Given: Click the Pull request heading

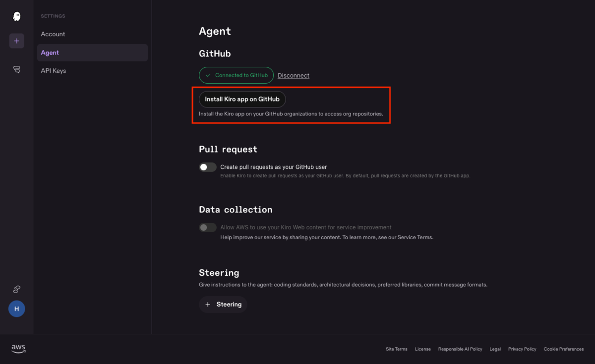Looking at the screenshot, I should coord(228,149).
